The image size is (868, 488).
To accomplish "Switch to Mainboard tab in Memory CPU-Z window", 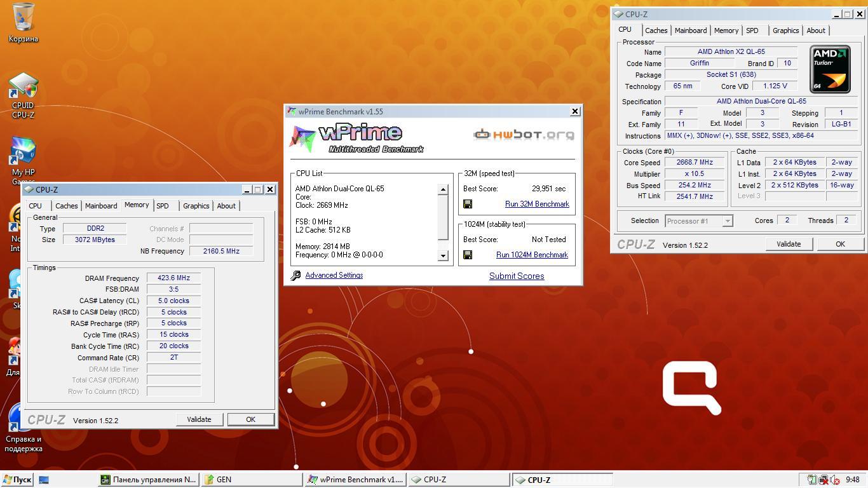I will [101, 206].
